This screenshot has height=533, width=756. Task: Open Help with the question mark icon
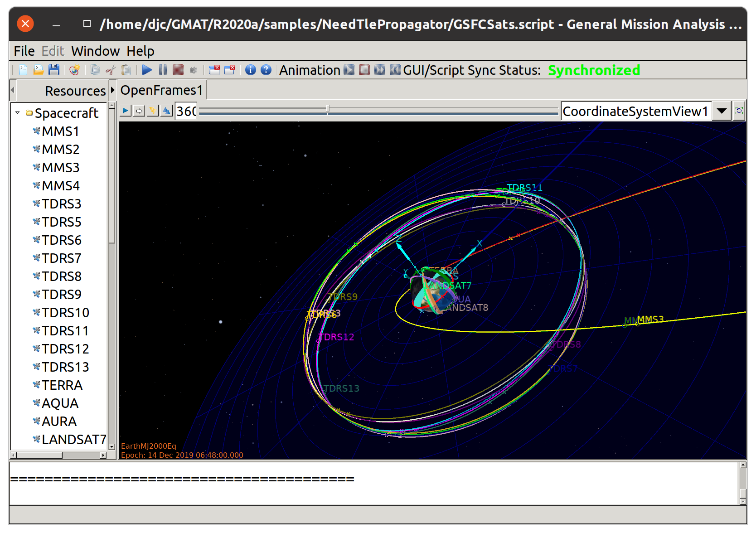click(x=266, y=70)
